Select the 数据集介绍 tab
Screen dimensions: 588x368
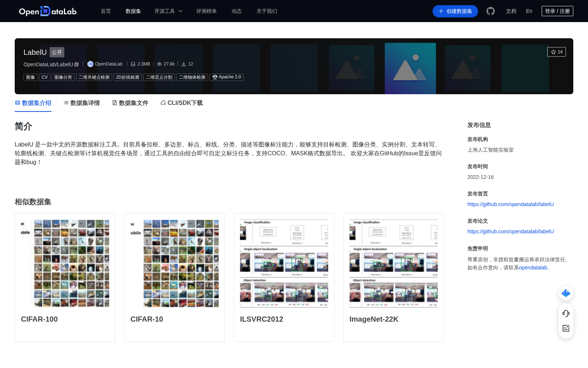pos(33,103)
